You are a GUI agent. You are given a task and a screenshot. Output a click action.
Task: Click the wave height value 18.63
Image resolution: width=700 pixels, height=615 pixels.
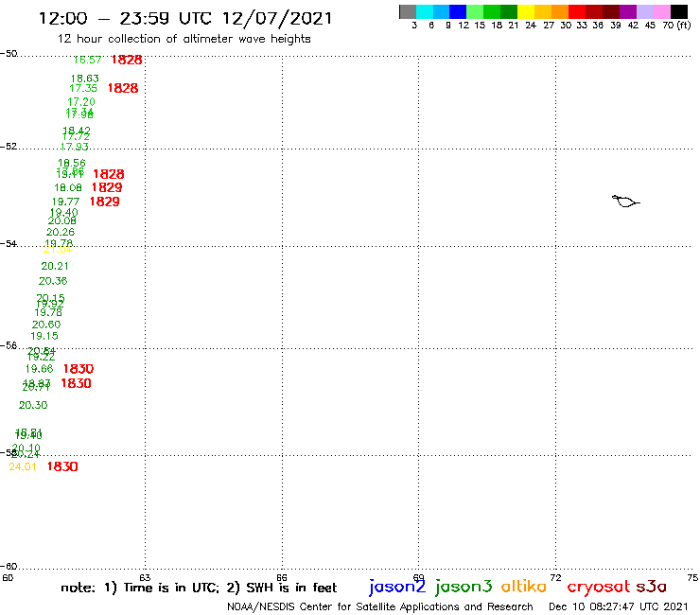click(x=85, y=79)
